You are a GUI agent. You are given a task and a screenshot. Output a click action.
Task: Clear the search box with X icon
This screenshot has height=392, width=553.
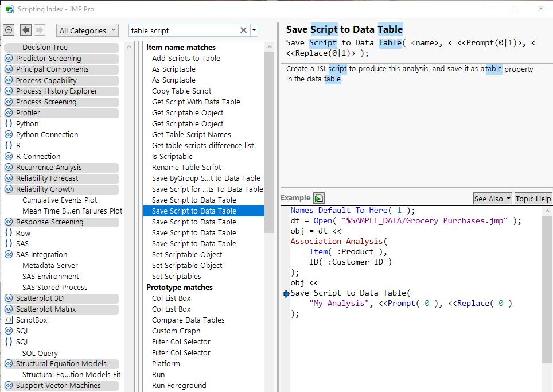243,30
